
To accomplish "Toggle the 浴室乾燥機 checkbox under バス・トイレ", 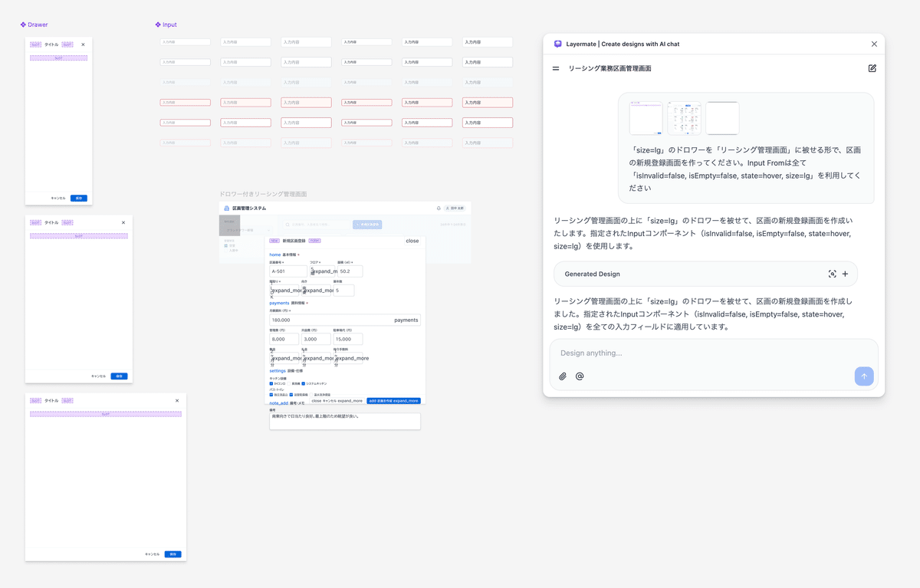I will tap(290, 394).
